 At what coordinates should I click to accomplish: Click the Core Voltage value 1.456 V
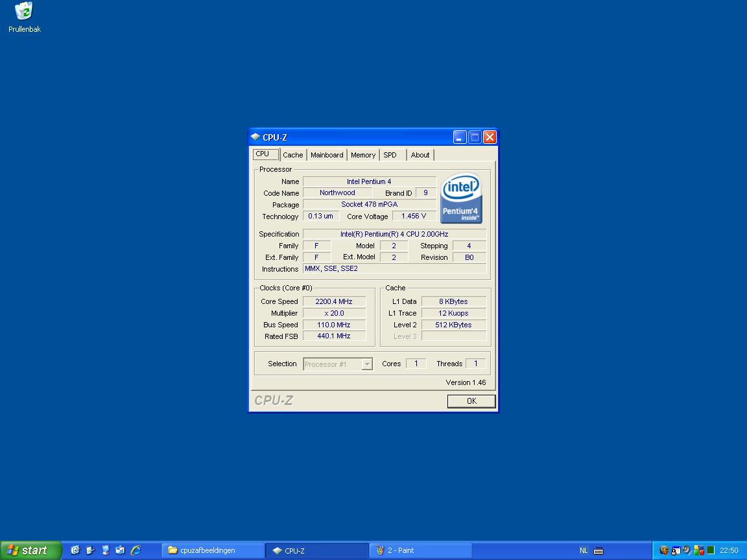click(414, 216)
